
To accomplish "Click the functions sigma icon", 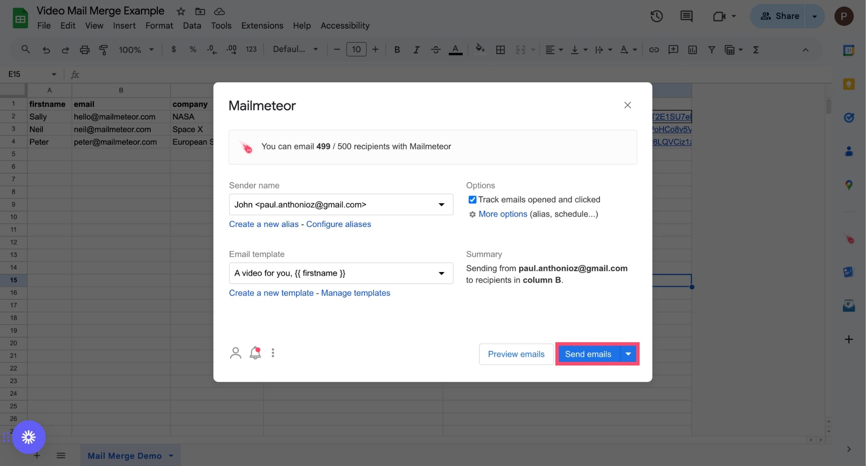I will pyautogui.click(x=756, y=50).
